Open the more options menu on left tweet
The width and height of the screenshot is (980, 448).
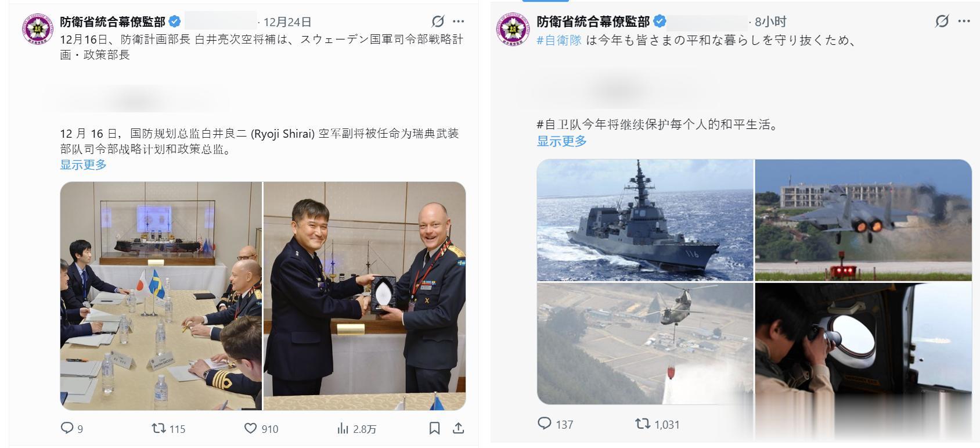459,21
